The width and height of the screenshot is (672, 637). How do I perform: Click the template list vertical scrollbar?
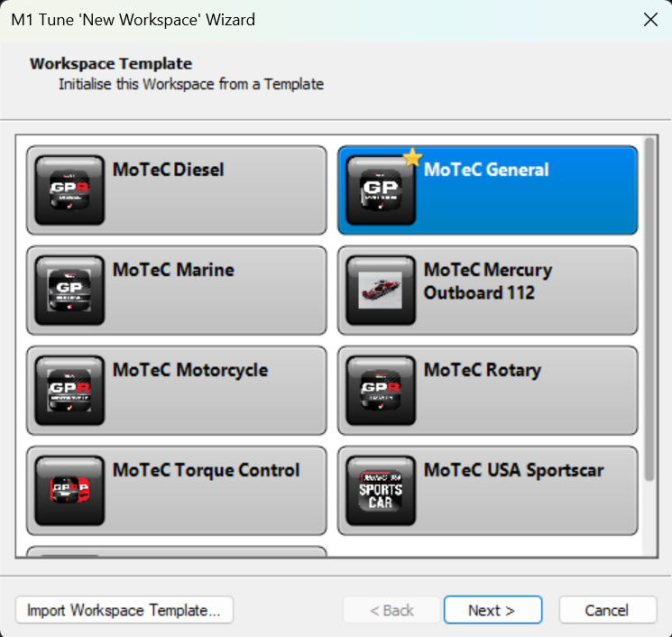(x=649, y=307)
